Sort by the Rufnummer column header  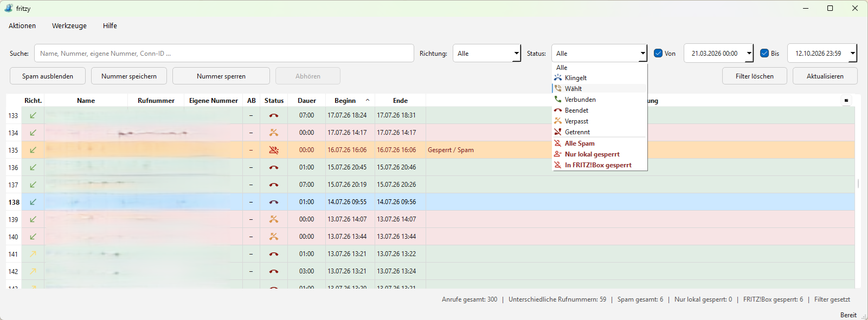click(156, 101)
